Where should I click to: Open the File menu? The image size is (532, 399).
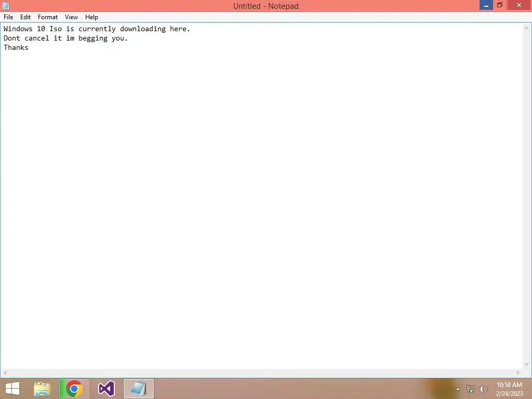(8, 17)
